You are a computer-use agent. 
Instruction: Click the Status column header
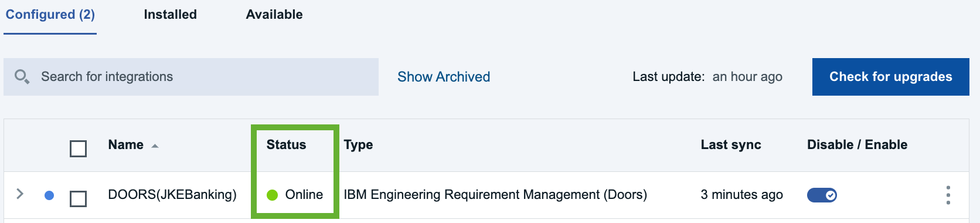click(x=286, y=145)
